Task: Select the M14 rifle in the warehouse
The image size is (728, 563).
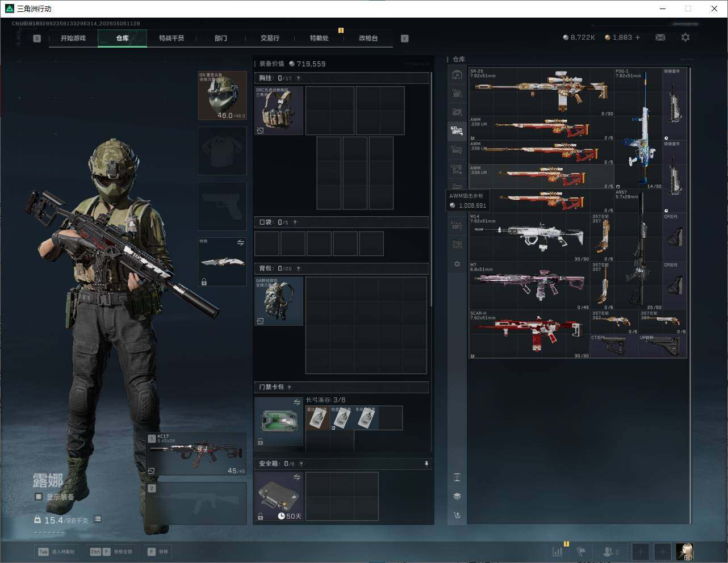Action: coord(529,237)
